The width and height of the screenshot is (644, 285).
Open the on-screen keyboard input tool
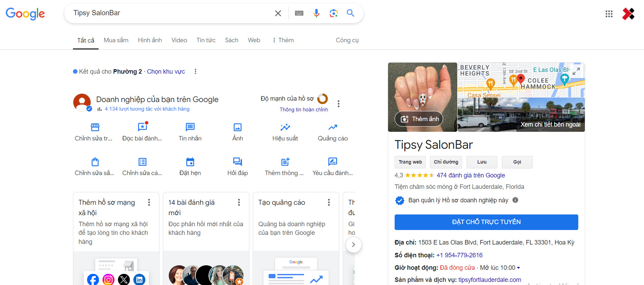pos(299,13)
